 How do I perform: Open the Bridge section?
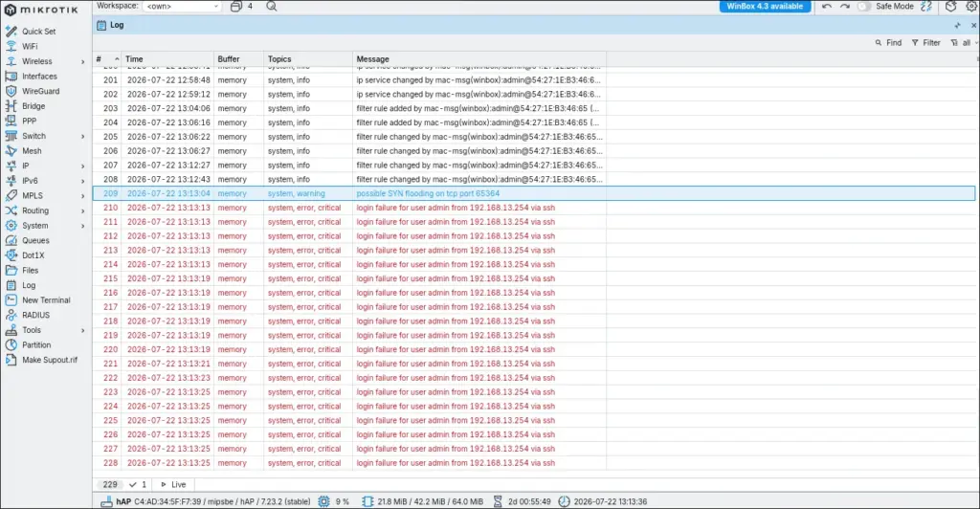[x=33, y=106]
